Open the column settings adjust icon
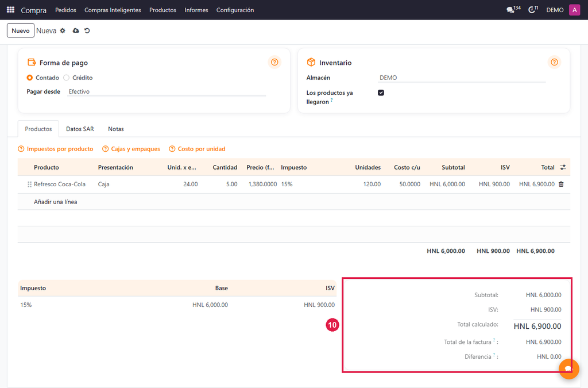The height and width of the screenshot is (388, 588). tap(563, 167)
